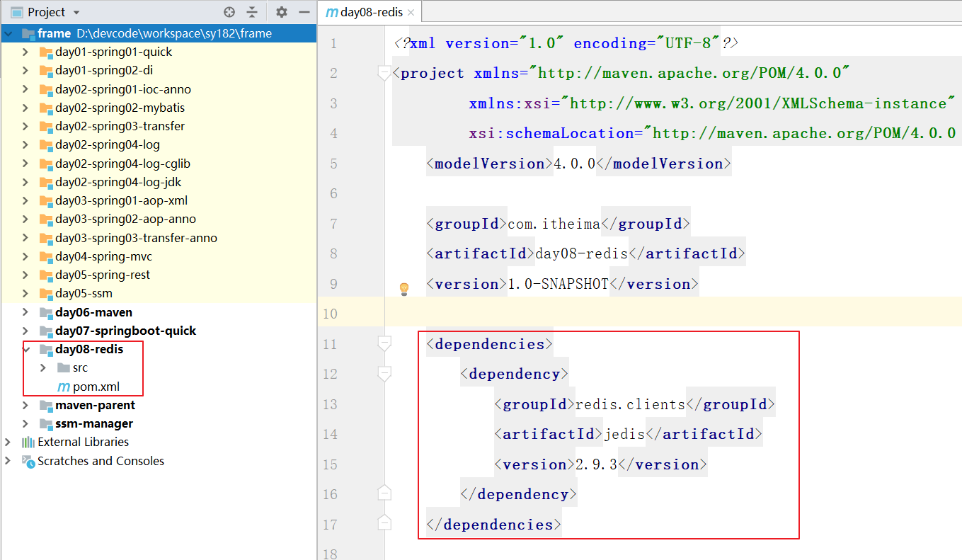Click the fold end marker on line 17

(384, 522)
